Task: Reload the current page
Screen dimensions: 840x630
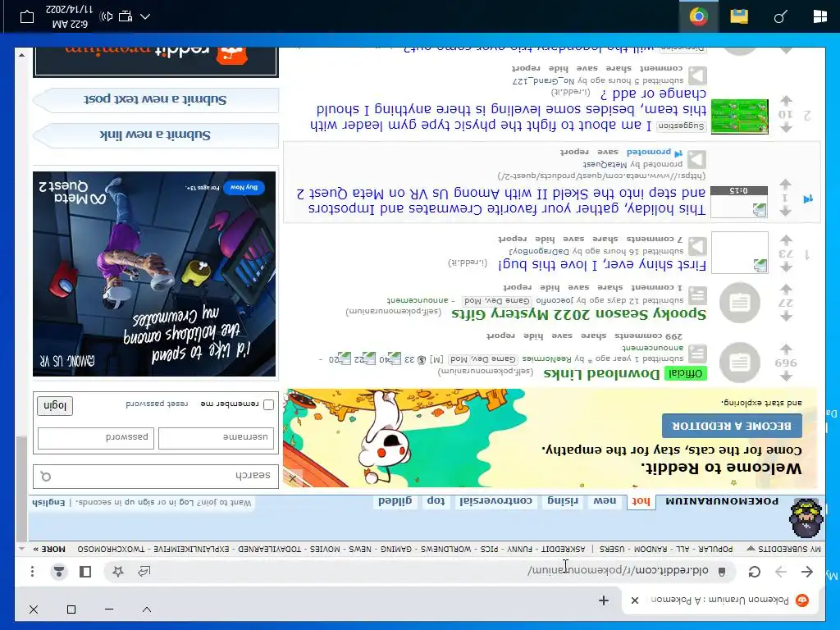Action: click(x=755, y=572)
